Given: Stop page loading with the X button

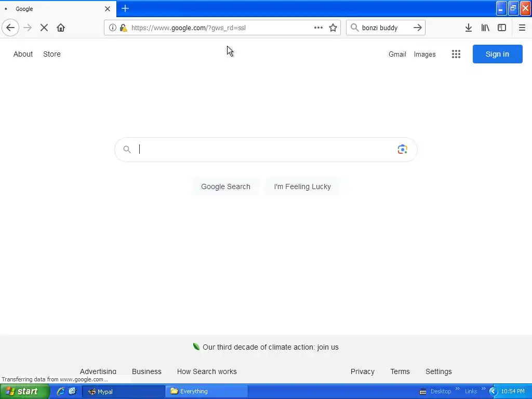Looking at the screenshot, I should pos(44,28).
